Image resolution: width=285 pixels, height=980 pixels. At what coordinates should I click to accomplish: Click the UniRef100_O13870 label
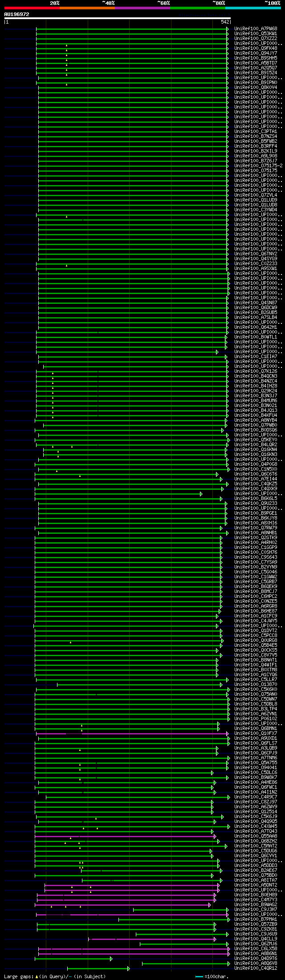[x=256, y=684]
